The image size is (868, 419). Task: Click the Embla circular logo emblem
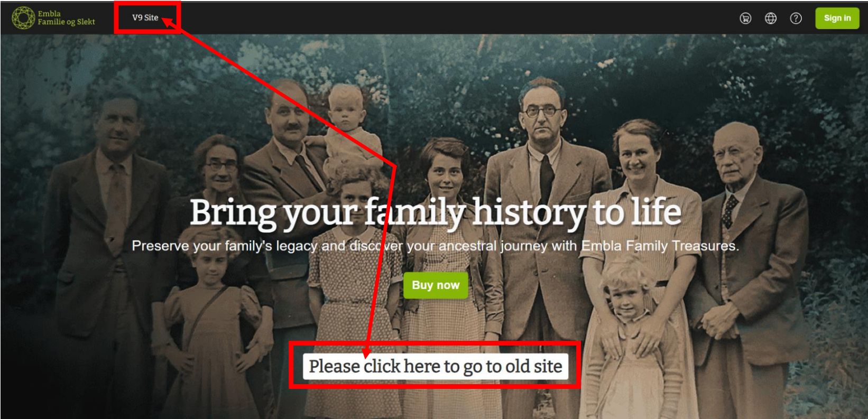pyautogui.click(x=23, y=18)
